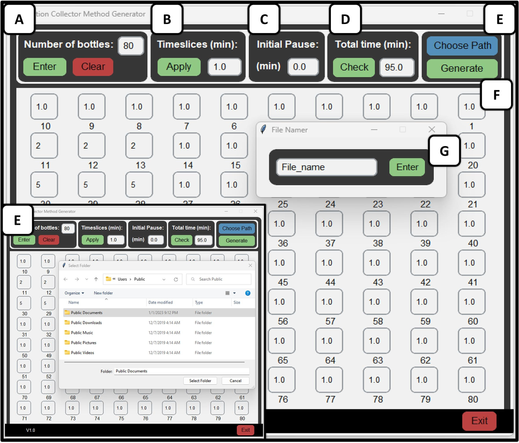Click Generate in the small inset window
Image resolution: width=519 pixels, height=443 pixels.
(237, 240)
